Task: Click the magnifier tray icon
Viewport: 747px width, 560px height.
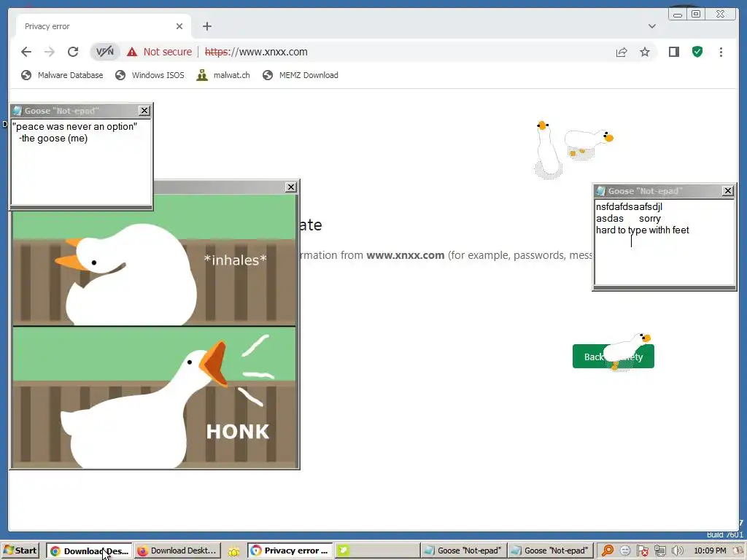Action: pyautogui.click(x=608, y=551)
